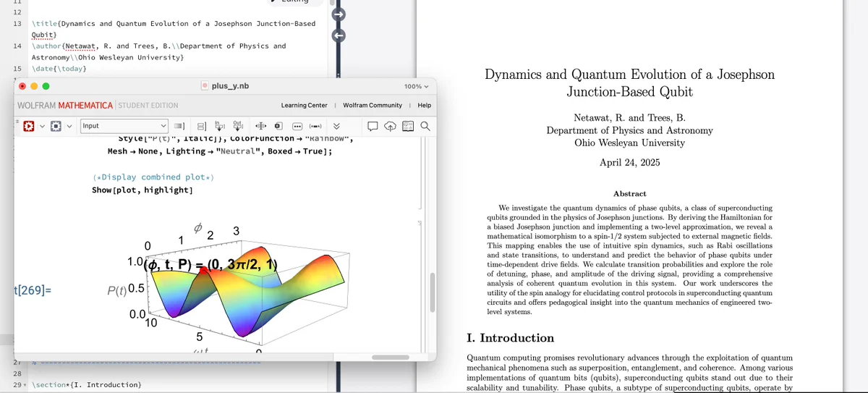Click the horizontal alignment icon in Mathematica toolbar

260,126
